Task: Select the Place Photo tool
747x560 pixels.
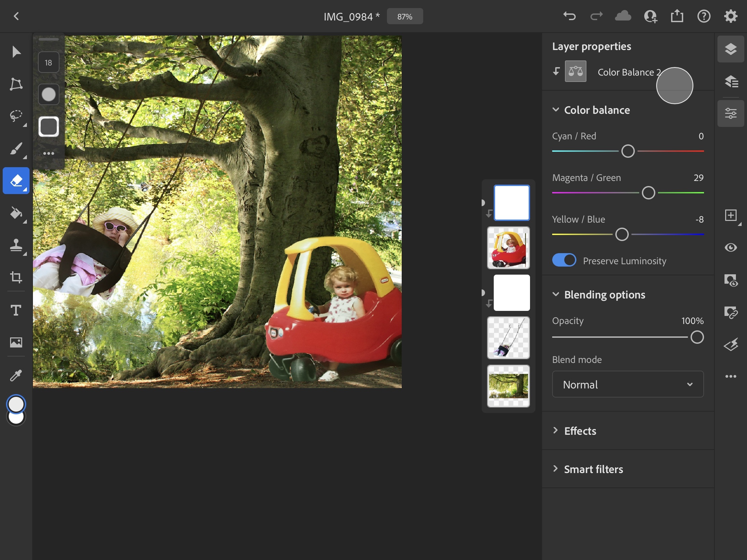Action: (x=16, y=342)
